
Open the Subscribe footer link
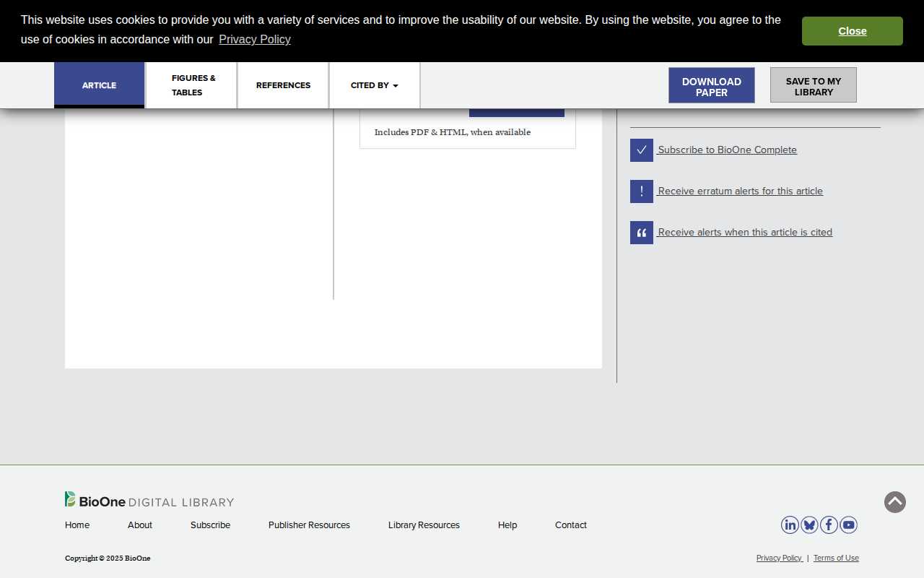210,525
